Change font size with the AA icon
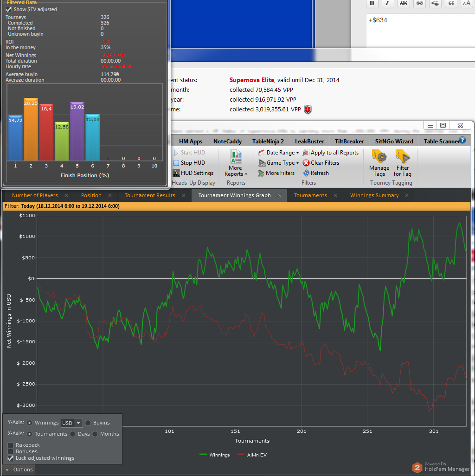The image size is (475, 476). (x=467, y=3)
